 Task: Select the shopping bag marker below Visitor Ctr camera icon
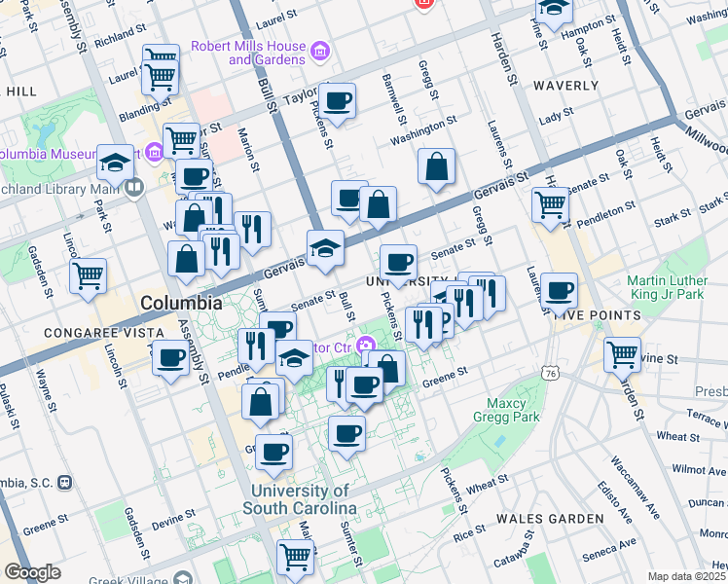tap(390, 367)
